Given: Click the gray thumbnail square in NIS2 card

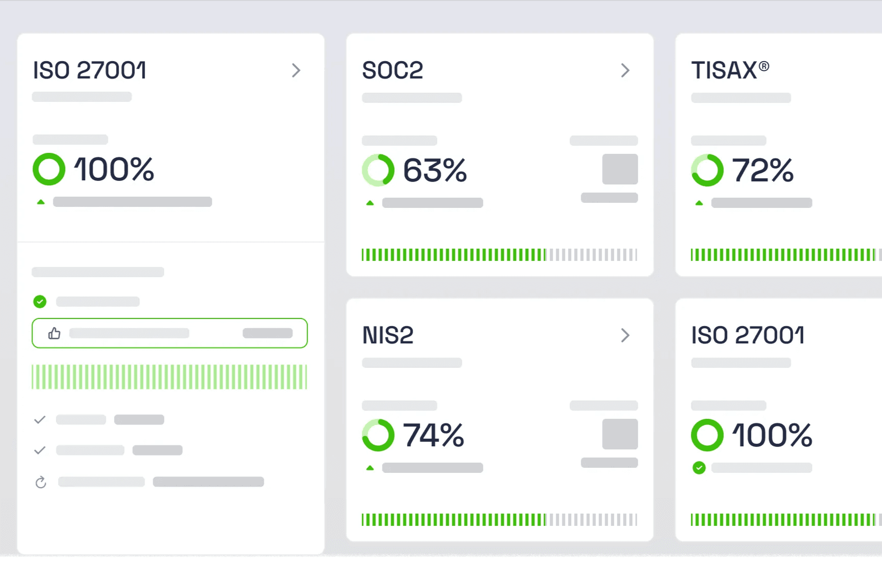Looking at the screenshot, I should point(620,434).
